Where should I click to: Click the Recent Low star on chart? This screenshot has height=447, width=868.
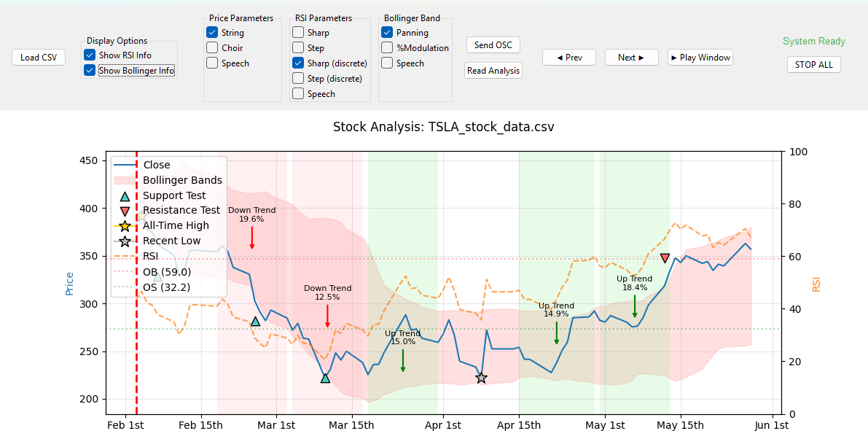481,378
